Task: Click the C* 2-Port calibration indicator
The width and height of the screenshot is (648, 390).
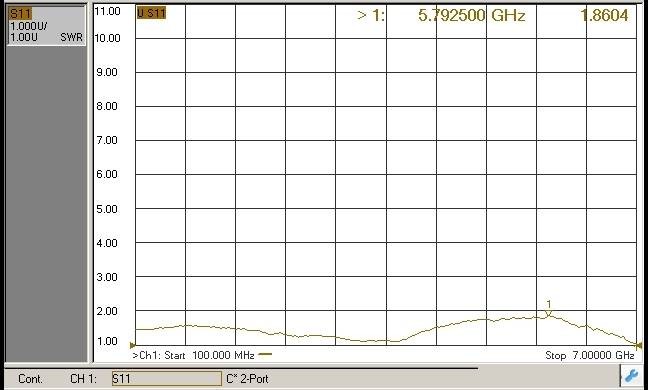Action: tap(247, 378)
